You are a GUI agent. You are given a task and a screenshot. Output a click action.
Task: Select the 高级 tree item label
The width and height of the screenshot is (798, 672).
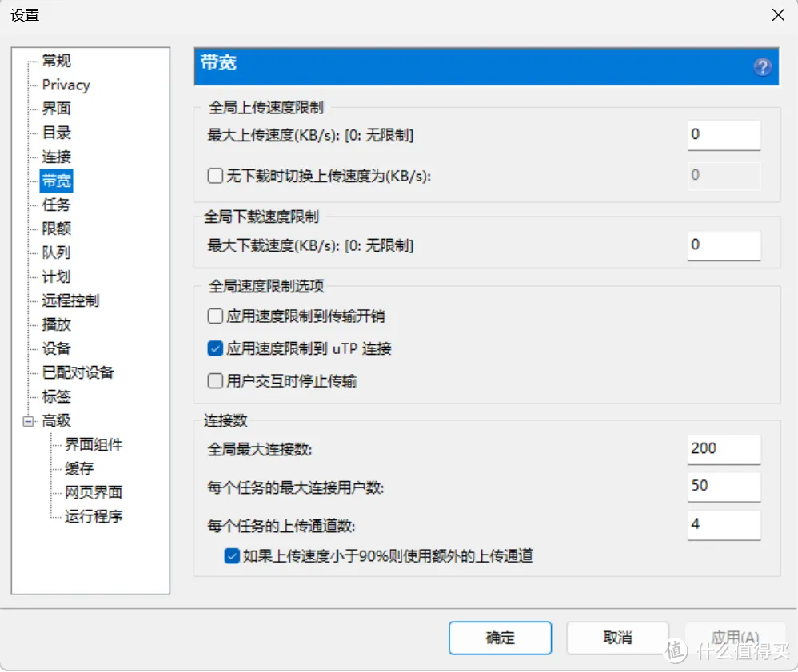(x=56, y=421)
